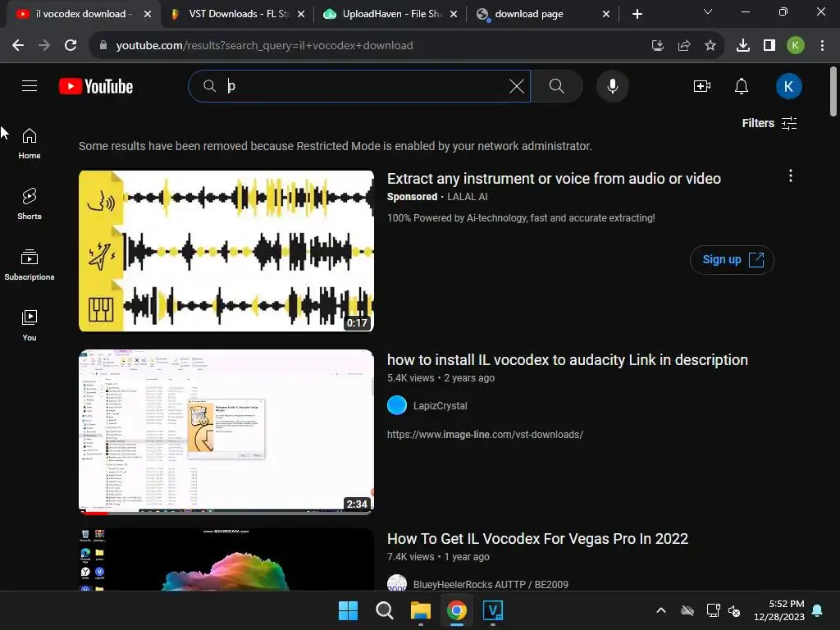Click the muted volume tray icon
The height and width of the screenshot is (630, 840).
tap(734, 610)
